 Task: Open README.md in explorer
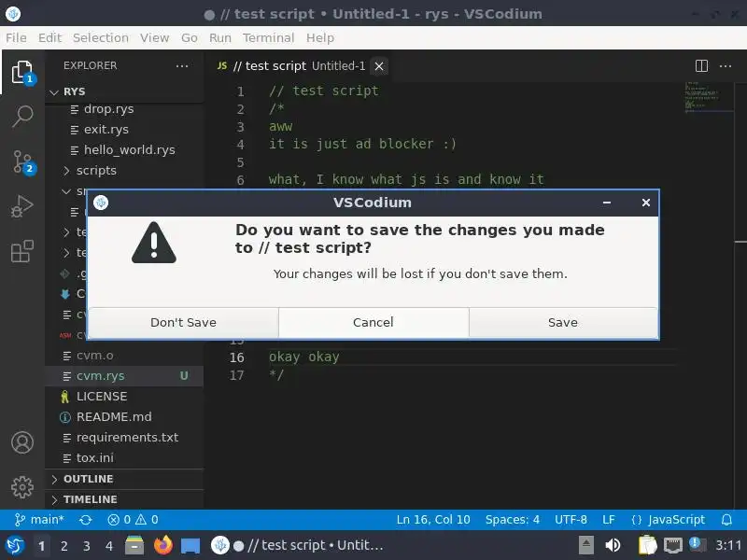click(x=125, y=417)
